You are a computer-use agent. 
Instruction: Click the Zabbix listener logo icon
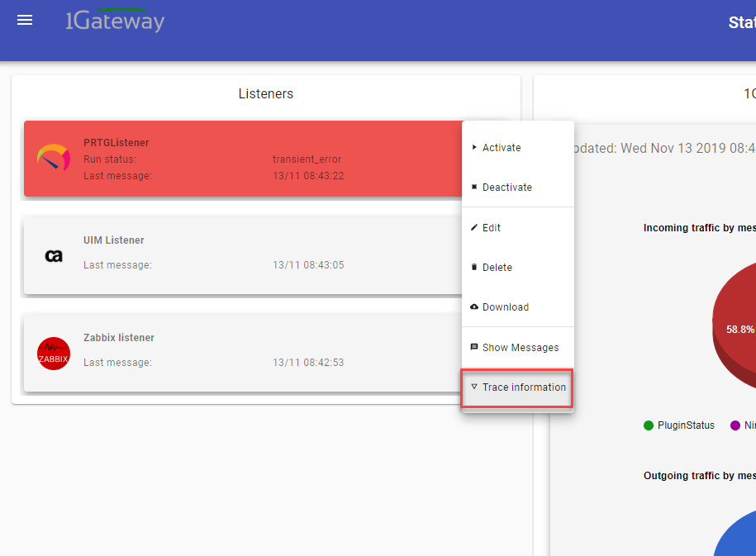[54, 354]
